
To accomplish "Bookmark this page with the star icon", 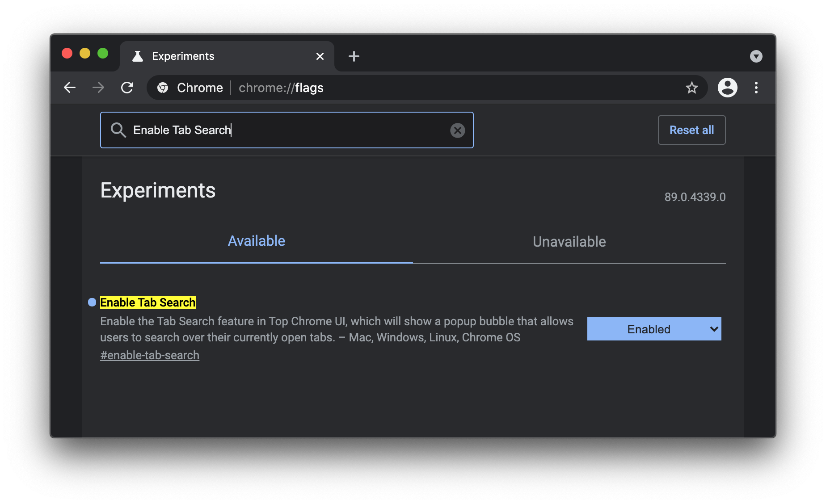I will tap(691, 88).
